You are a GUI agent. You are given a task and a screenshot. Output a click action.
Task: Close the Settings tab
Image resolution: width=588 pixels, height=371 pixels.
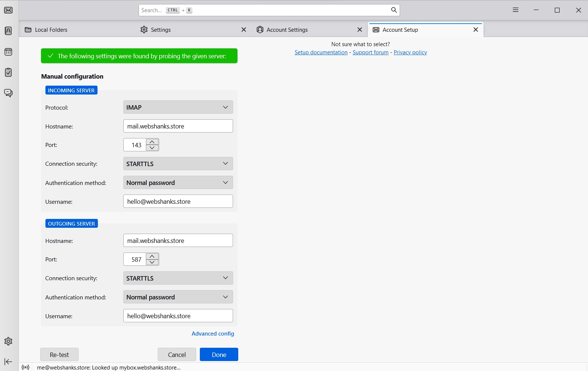tap(244, 30)
